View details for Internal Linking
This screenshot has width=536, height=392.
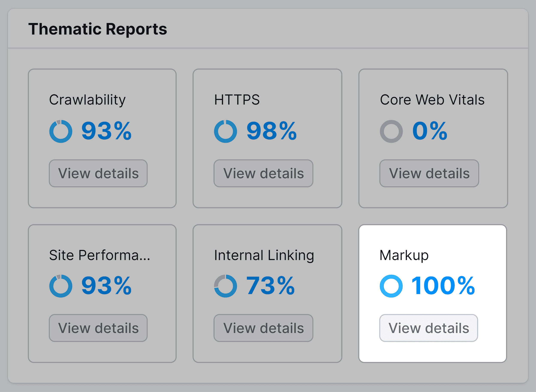(263, 328)
